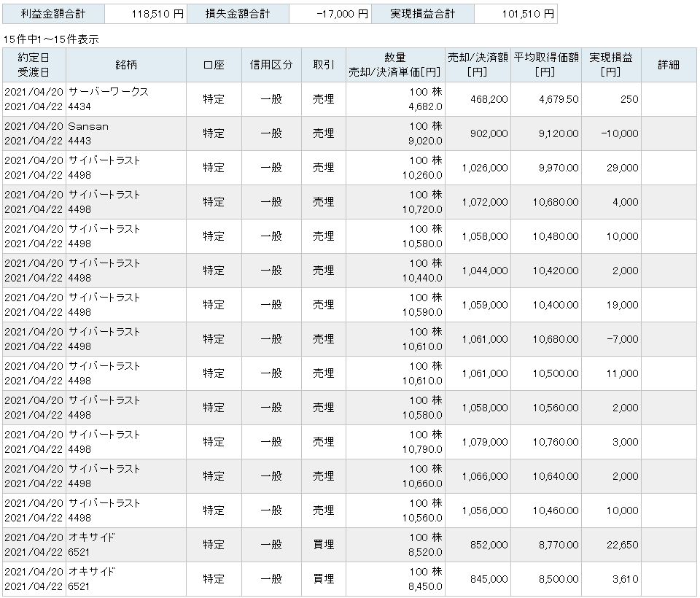
Task: Click the 利益金額合計 value 118,510 円
Action: (x=157, y=14)
